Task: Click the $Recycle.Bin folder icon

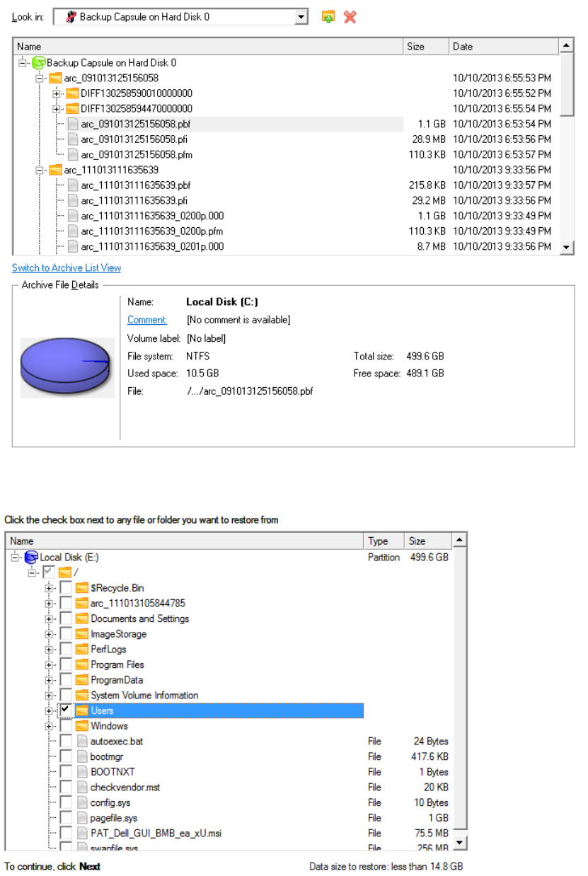Action: 82,588
